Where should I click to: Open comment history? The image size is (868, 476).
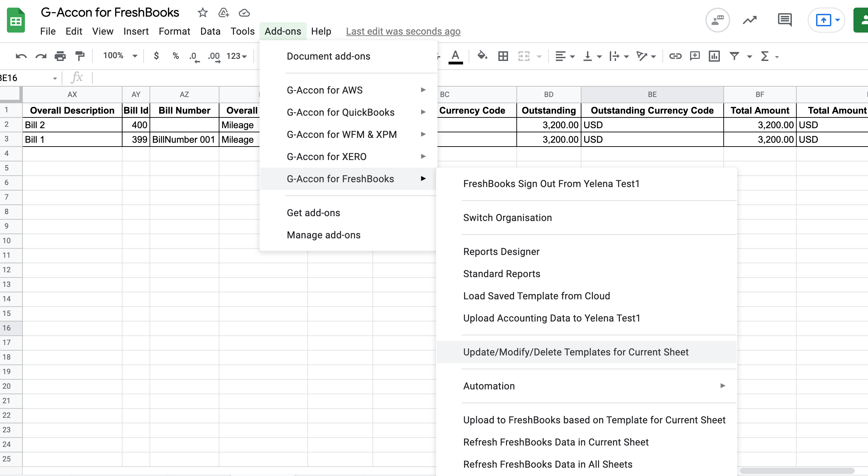coord(785,20)
